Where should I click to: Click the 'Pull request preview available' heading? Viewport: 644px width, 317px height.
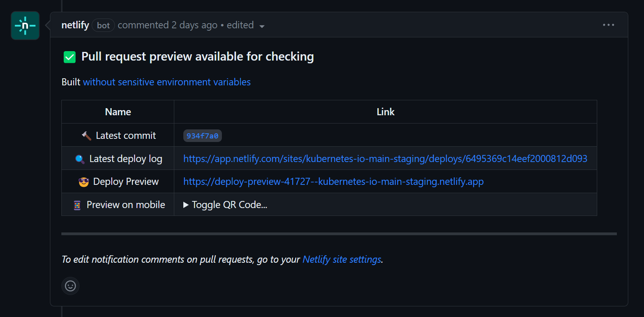[197, 57]
